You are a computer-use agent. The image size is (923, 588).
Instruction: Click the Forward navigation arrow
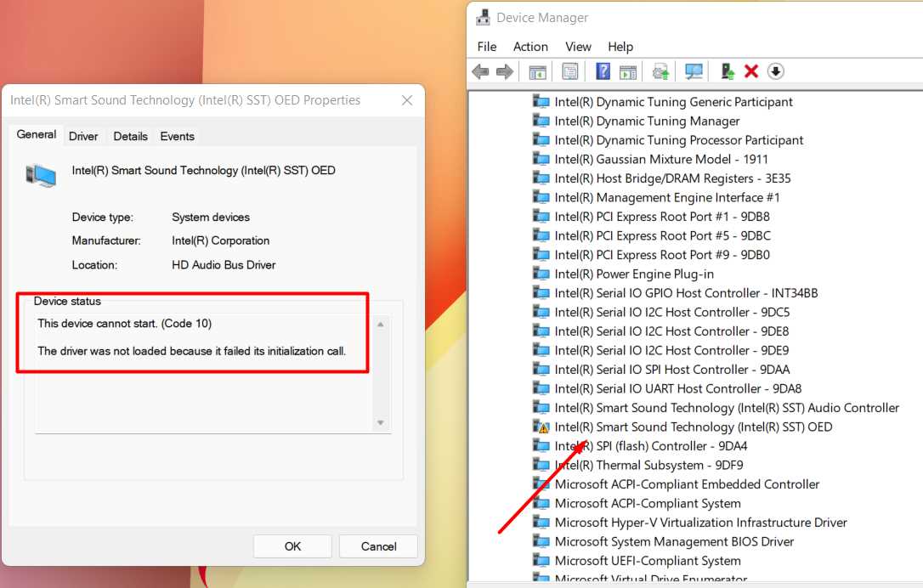tap(505, 71)
